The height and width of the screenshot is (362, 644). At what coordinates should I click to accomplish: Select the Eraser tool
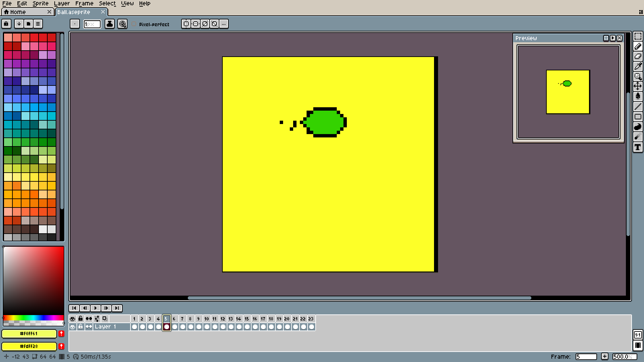pyautogui.click(x=638, y=56)
